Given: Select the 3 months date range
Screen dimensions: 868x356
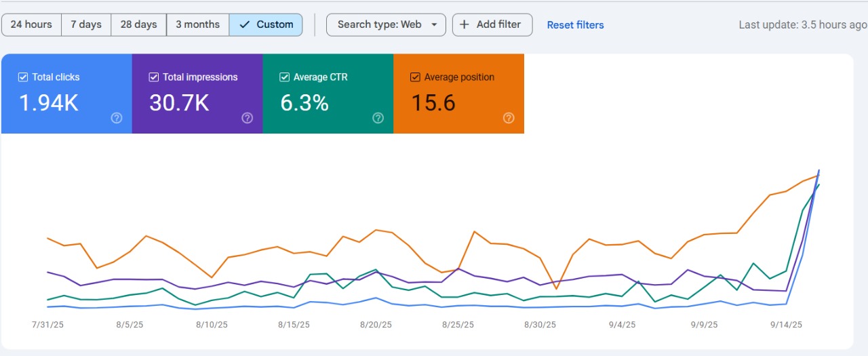Looking at the screenshot, I should point(197,24).
